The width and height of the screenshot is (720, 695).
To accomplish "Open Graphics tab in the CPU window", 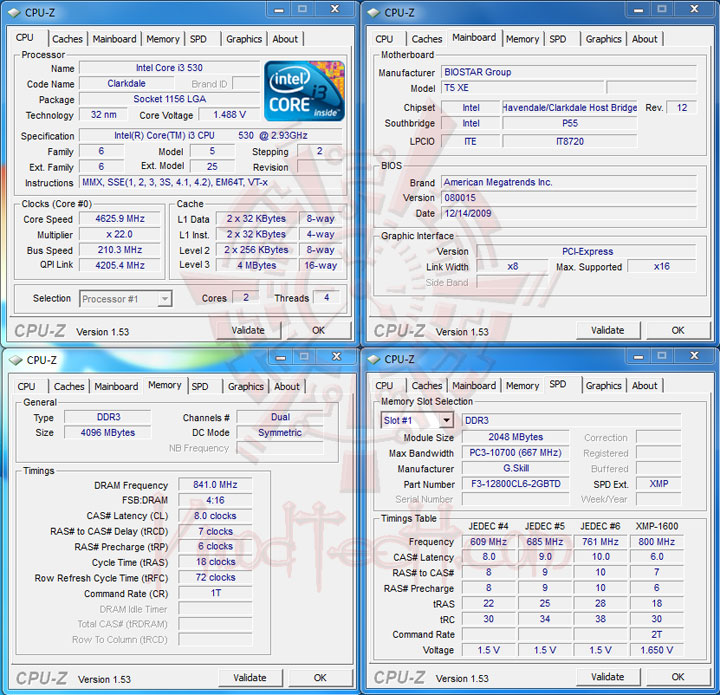I will pos(244,39).
